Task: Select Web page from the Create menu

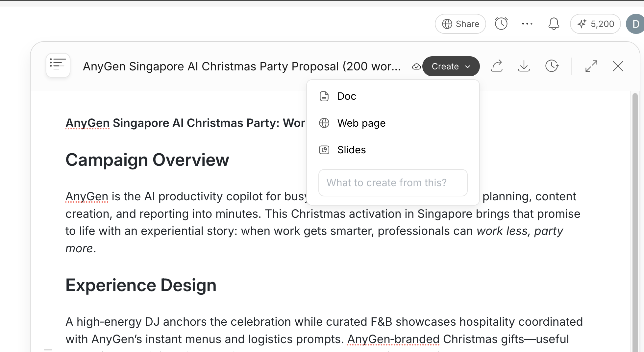Action: [x=361, y=123]
